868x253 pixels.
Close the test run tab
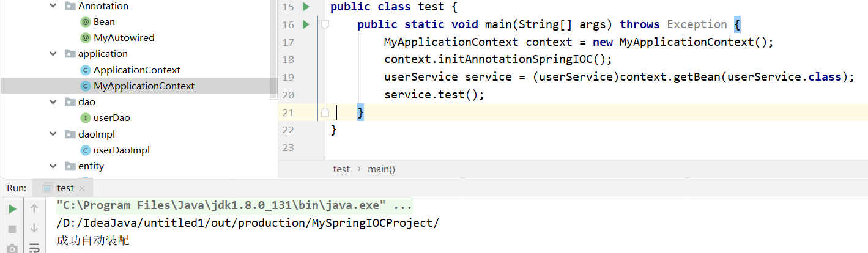[x=83, y=188]
